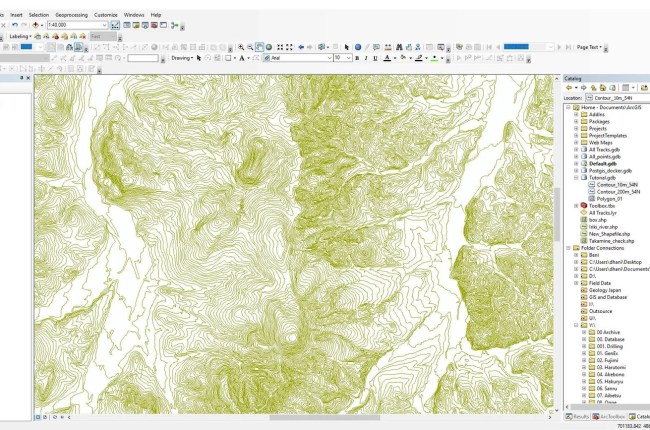Open the Catalog window toolbar icon
The height and width of the screenshot is (430, 650).
pos(136,25)
